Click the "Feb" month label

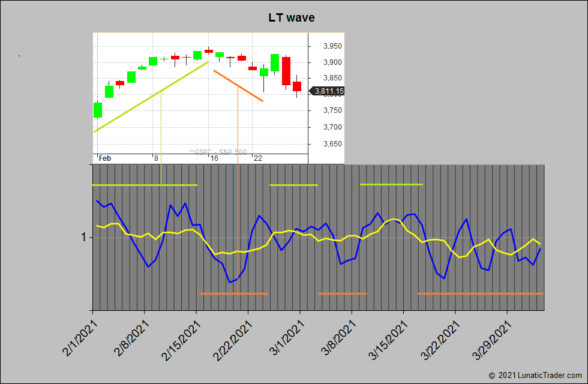(105, 158)
